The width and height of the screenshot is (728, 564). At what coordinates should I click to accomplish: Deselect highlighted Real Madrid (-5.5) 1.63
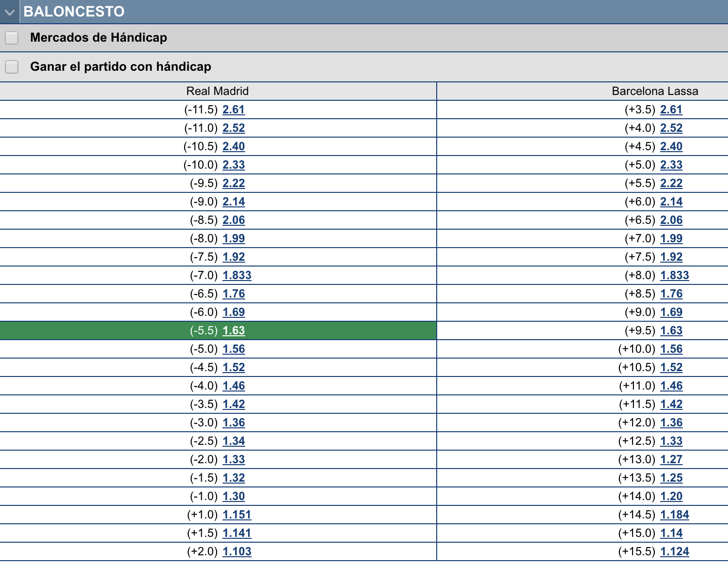tap(234, 330)
